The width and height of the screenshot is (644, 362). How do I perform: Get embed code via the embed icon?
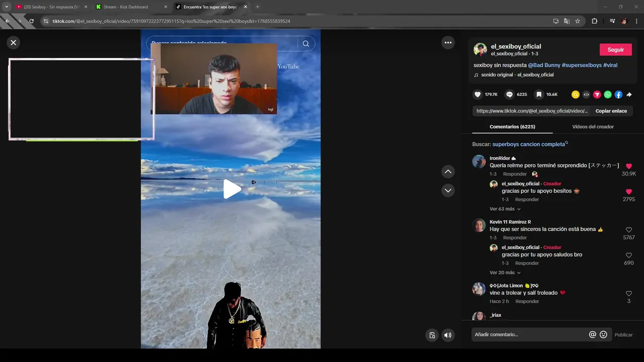point(586,95)
